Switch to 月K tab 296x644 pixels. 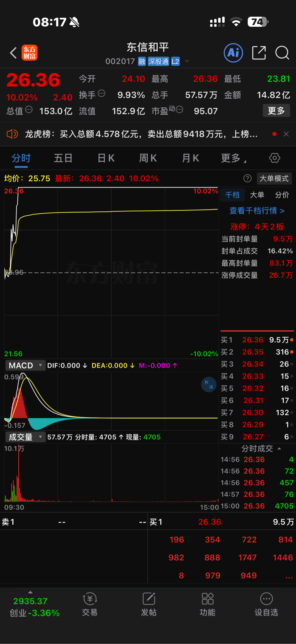(190, 158)
